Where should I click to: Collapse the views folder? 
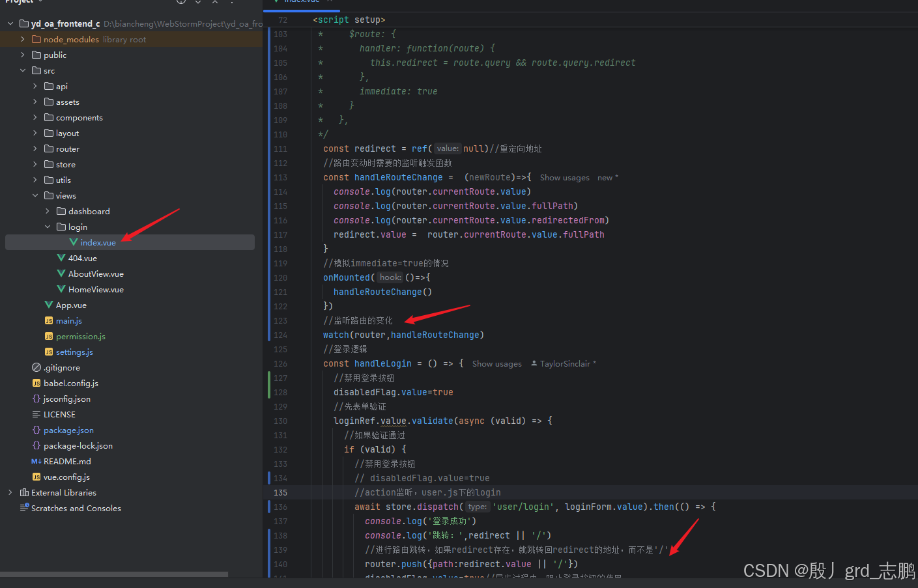(x=35, y=196)
